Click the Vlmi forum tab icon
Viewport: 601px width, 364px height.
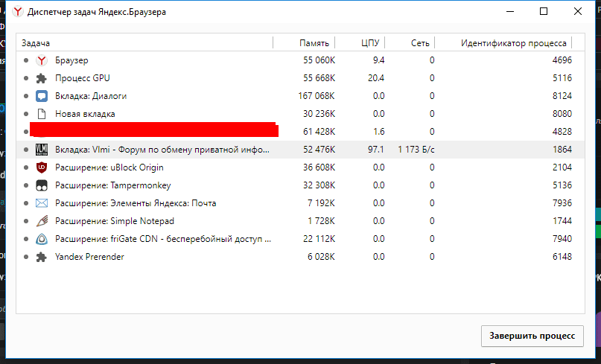pyautogui.click(x=42, y=150)
